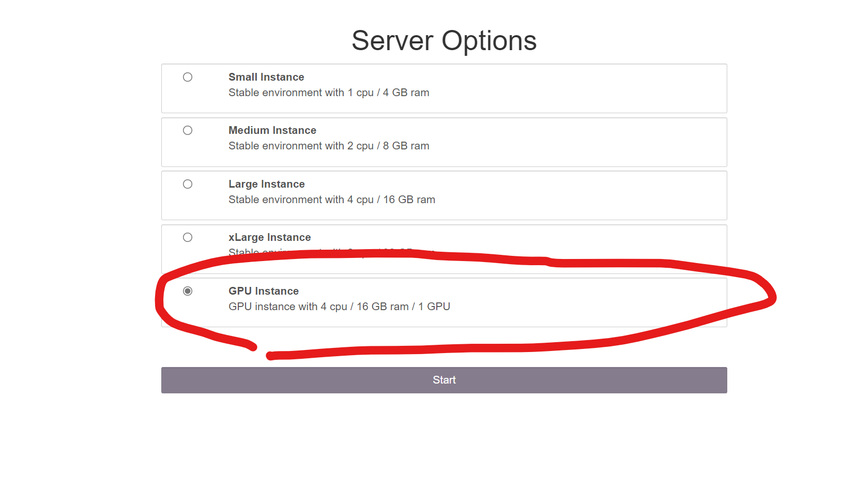
Task: Click the 'Medium Instance' title text
Action: click(x=272, y=130)
